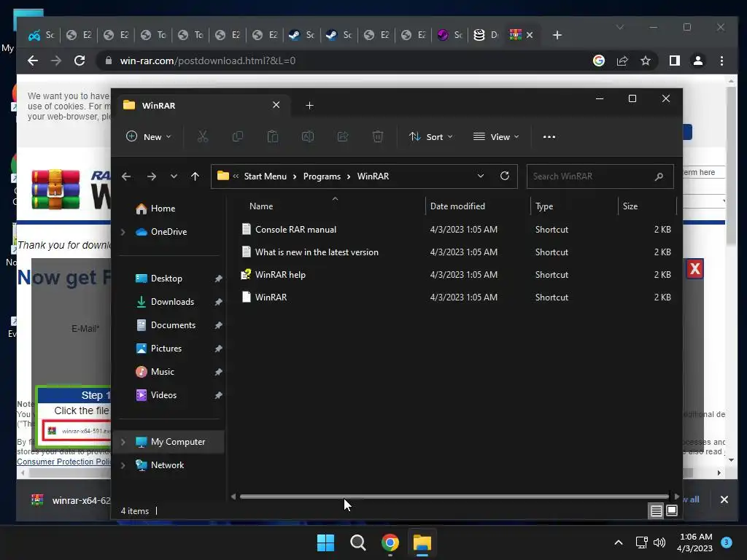Click the Chrome address bar URL
The height and width of the screenshot is (560, 747).
click(208, 61)
